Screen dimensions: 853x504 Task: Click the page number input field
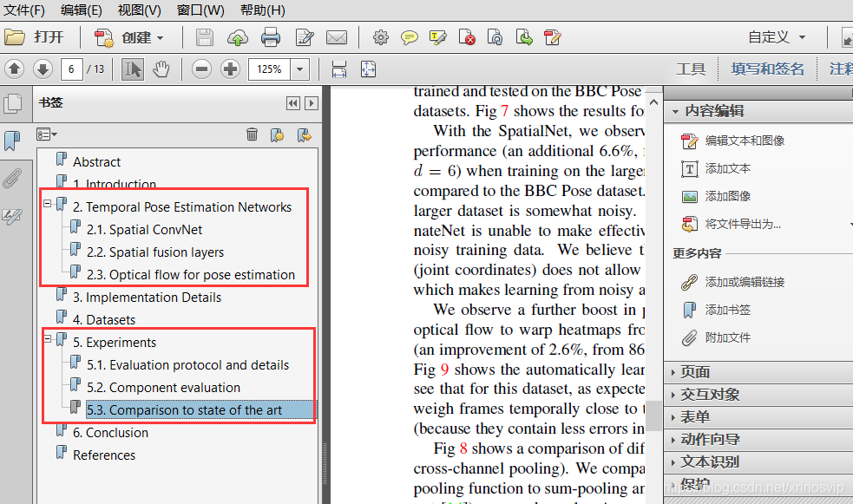[71, 69]
